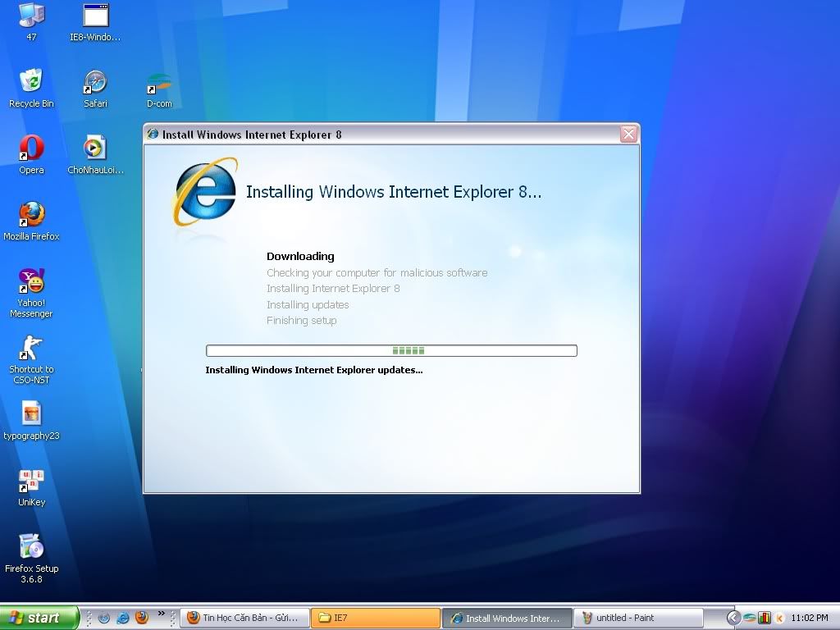Click the installation progress bar
Screen dimensions: 840x630
(391, 350)
